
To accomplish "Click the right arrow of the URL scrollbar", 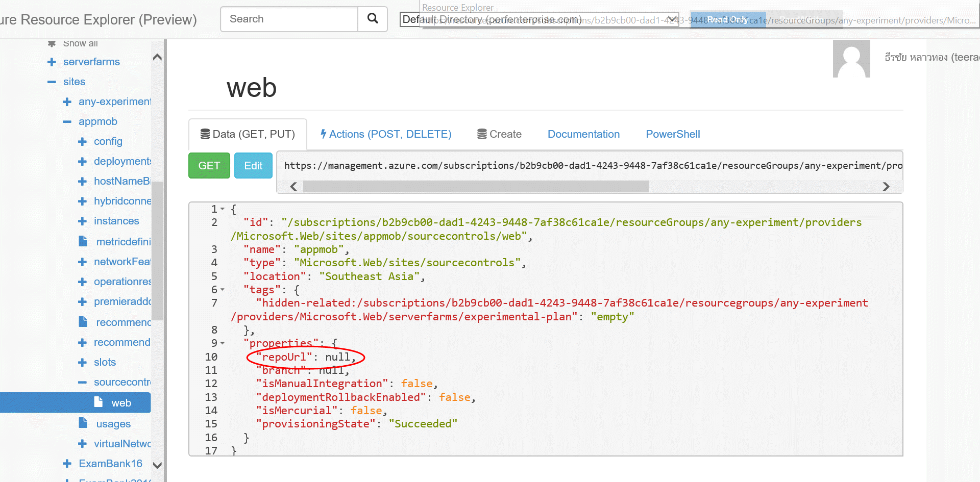I will [887, 187].
